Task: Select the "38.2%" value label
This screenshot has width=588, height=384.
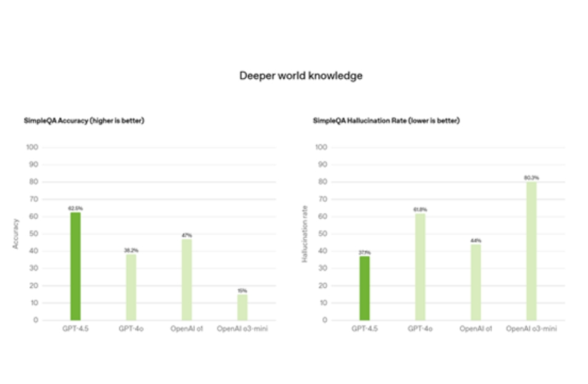Action: (x=131, y=250)
